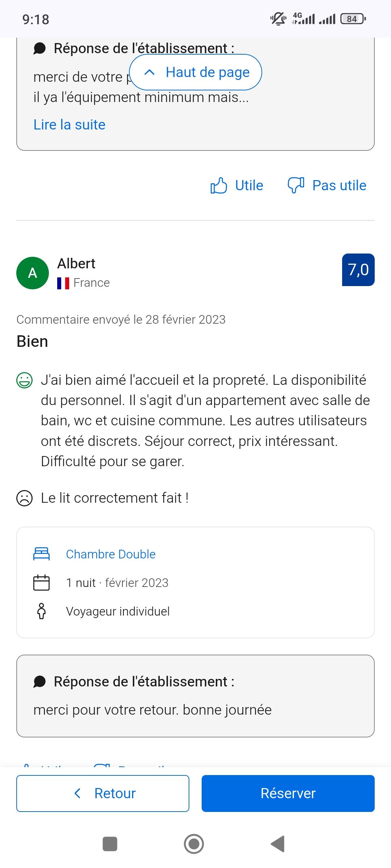Tap the bed icon beside Chambre Double

[41, 554]
